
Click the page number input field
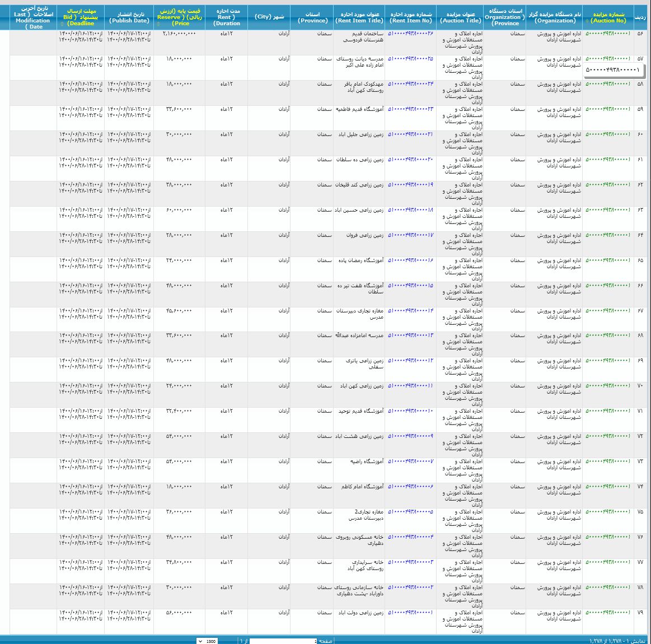(x=283, y=641)
